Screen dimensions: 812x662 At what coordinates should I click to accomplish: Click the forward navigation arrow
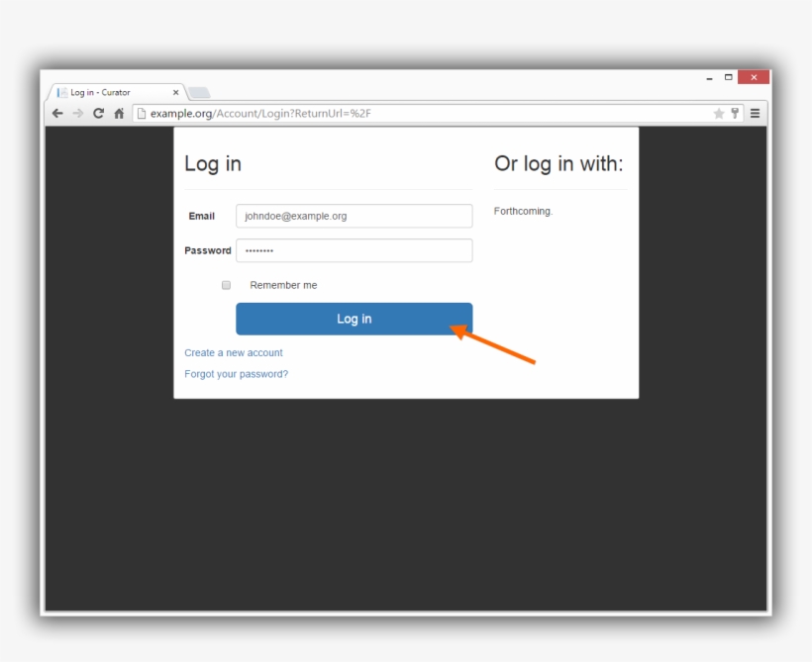click(77, 113)
